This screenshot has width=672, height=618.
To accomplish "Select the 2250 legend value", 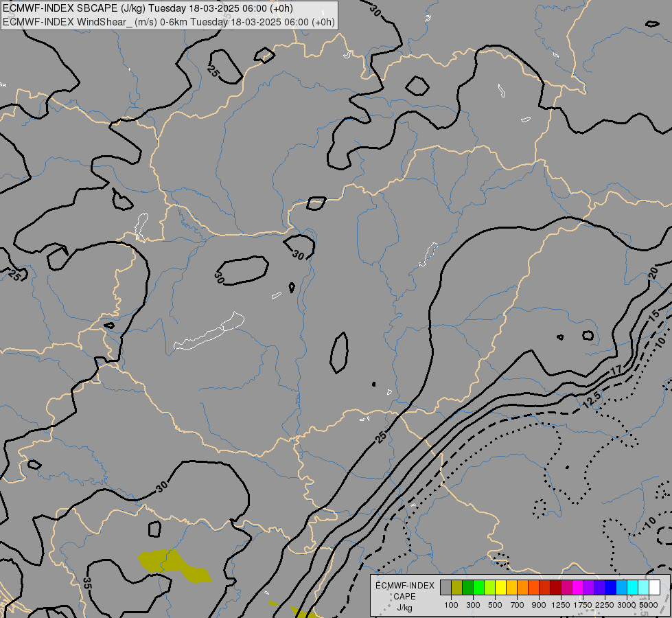I will point(605,605).
